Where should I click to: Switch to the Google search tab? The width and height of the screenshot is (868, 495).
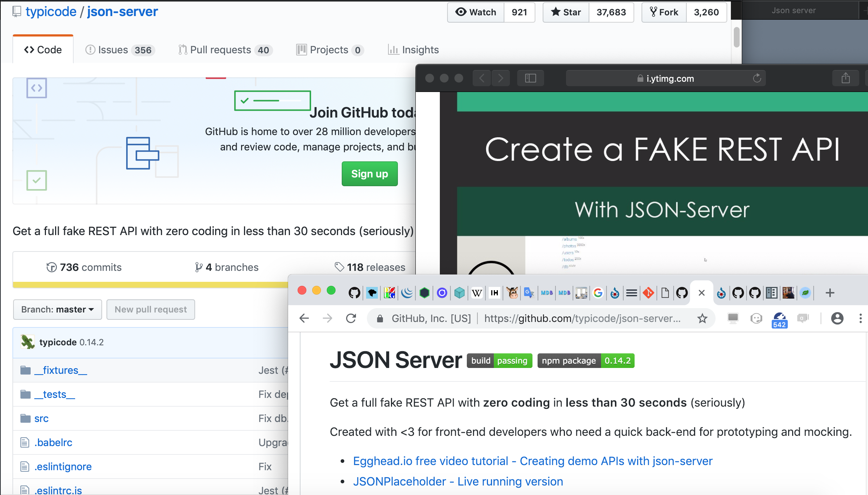[598, 293]
